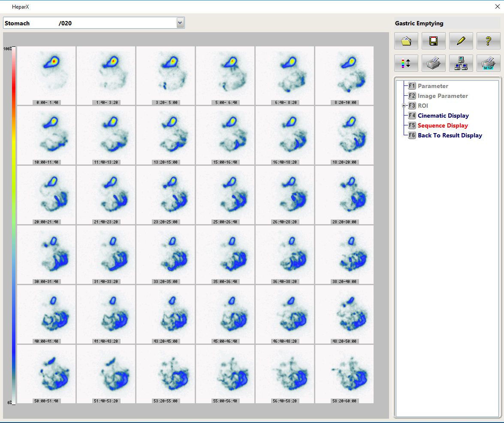This screenshot has height=423, width=504.
Task: Click the yellow pencil edit icon
Action: pos(461,41)
